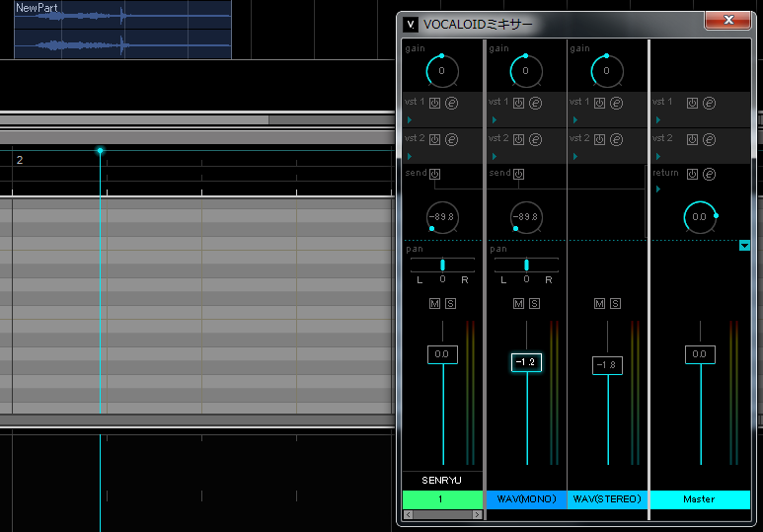Solo the WAV(MONO) channel
This screenshot has height=532, width=763.
534,304
